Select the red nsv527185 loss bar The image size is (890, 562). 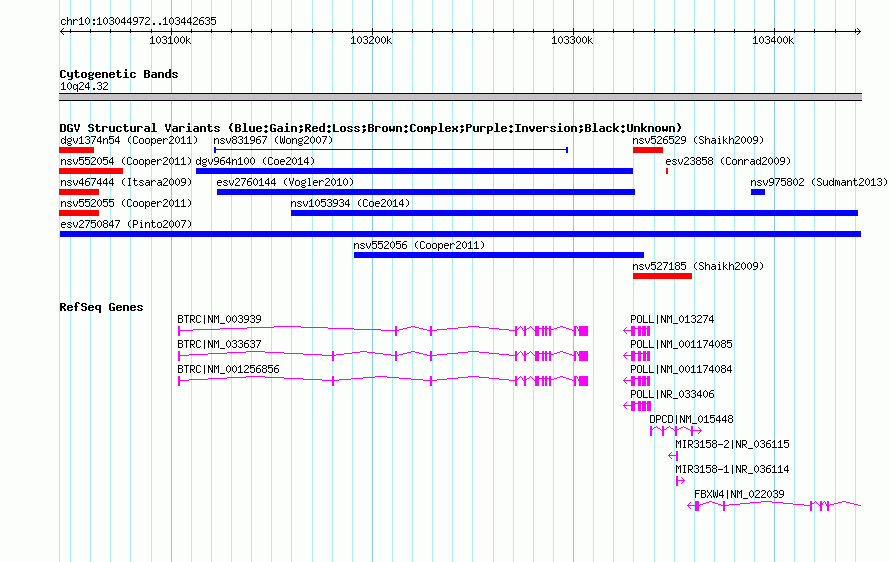tap(662, 276)
